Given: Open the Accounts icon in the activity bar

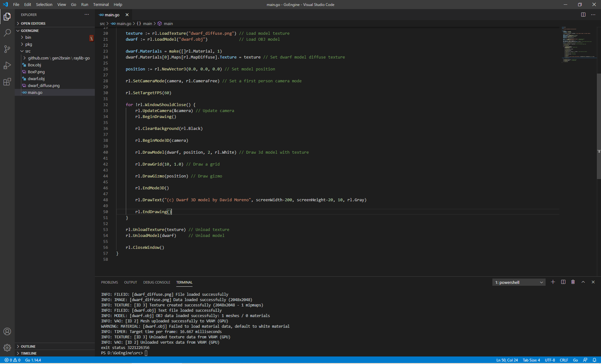Looking at the screenshot, I should (x=7, y=331).
